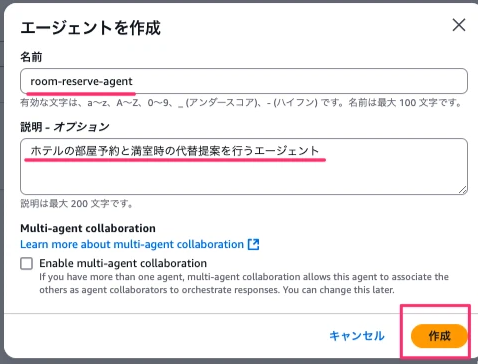Click the multi-agent collaboration help description paragraph
This screenshot has height=364, width=478.
click(x=244, y=283)
